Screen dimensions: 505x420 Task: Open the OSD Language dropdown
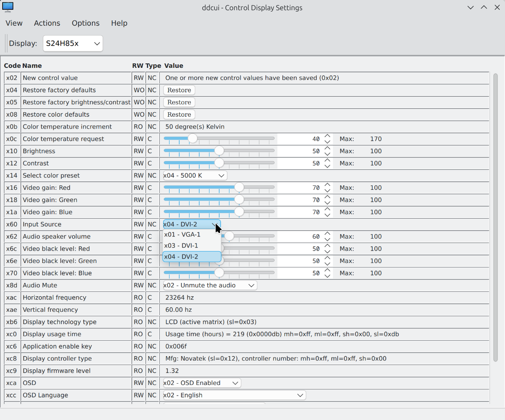234,395
